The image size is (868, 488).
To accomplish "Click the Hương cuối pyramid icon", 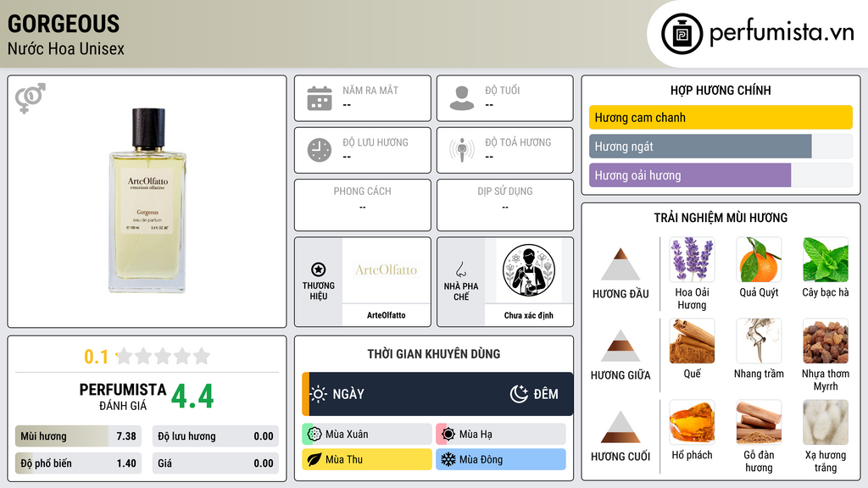I will click(x=620, y=427).
